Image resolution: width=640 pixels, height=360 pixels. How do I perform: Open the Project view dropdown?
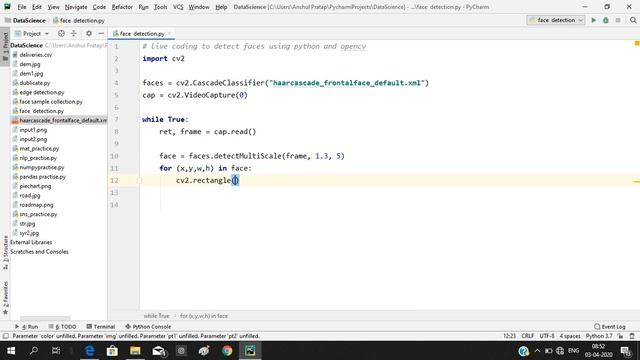coord(32,33)
